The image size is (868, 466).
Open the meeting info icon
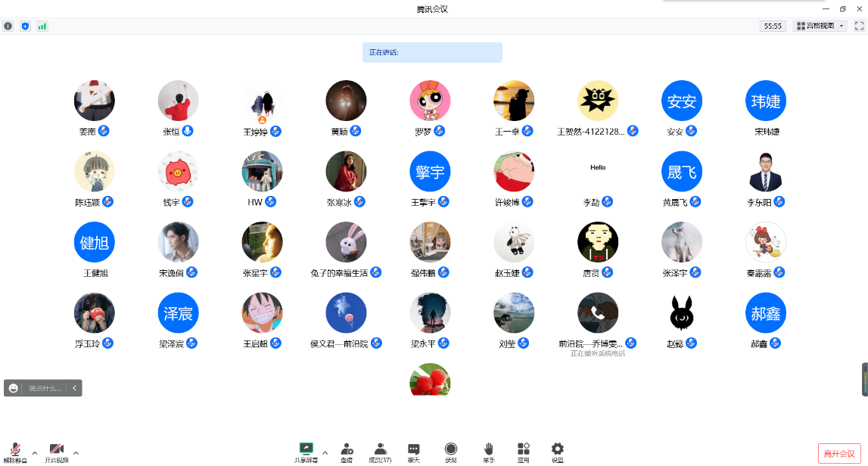(x=8, y=26)
